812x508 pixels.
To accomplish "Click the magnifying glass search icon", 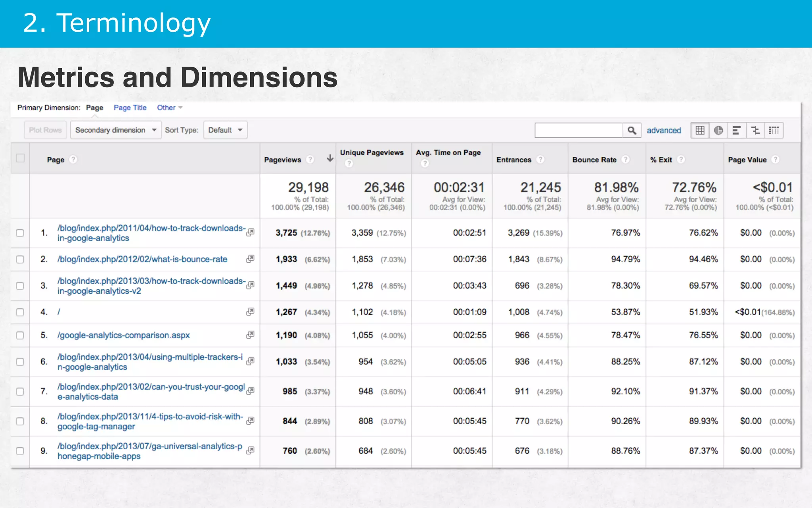I will 632,131.
